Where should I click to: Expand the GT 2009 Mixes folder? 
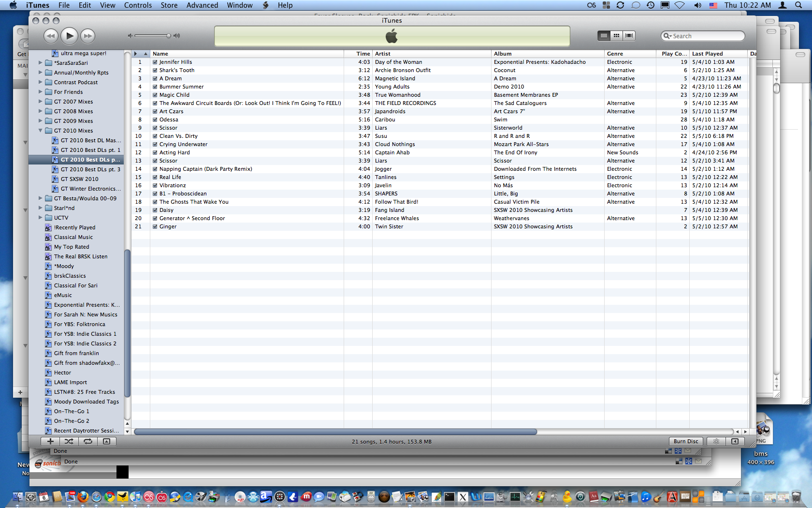point(41,121)
